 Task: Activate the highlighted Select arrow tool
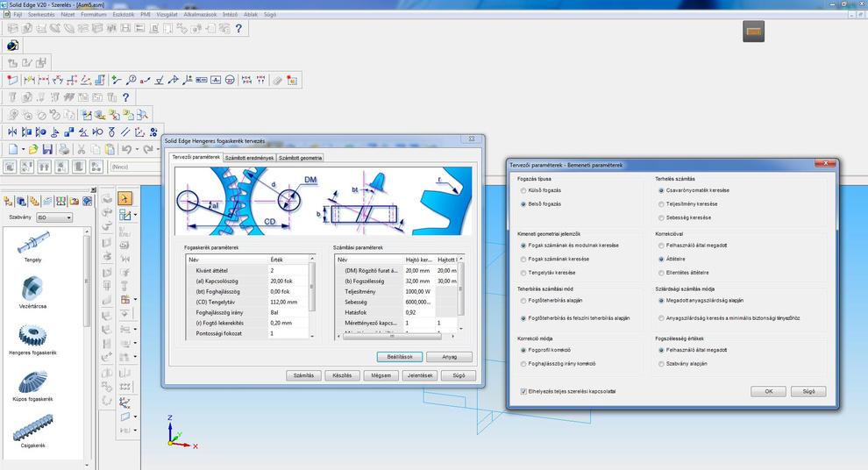tap(125, 198)
